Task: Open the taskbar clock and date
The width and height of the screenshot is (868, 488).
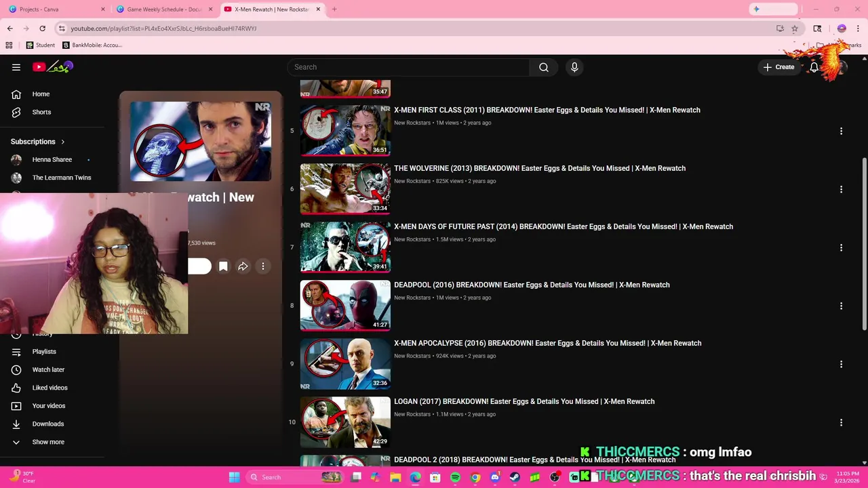Action: pos(846,477)
